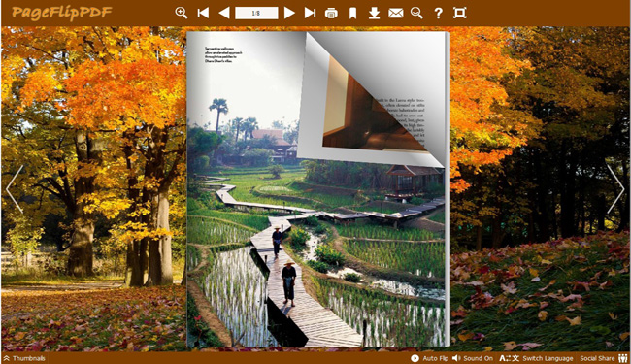Viewport: 631px width, 364px height.
Task: Flip to previous page with left side arrow
Action: coord(15,189)
